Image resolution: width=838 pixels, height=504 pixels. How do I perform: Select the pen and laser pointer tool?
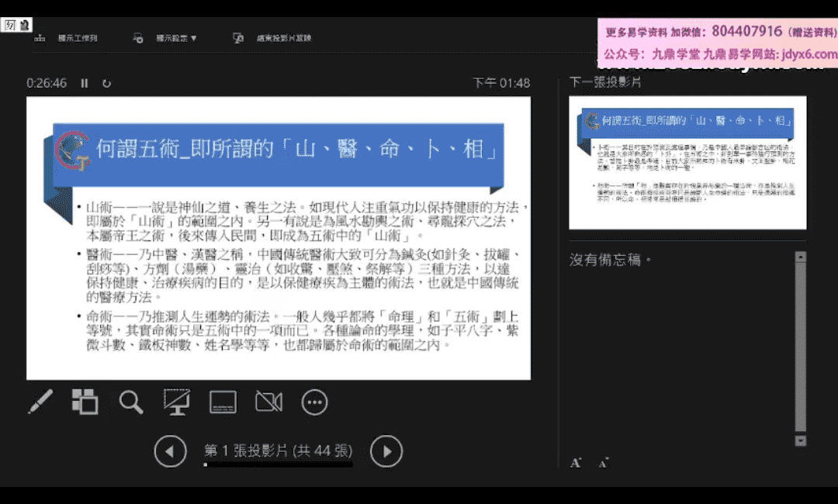40,402
